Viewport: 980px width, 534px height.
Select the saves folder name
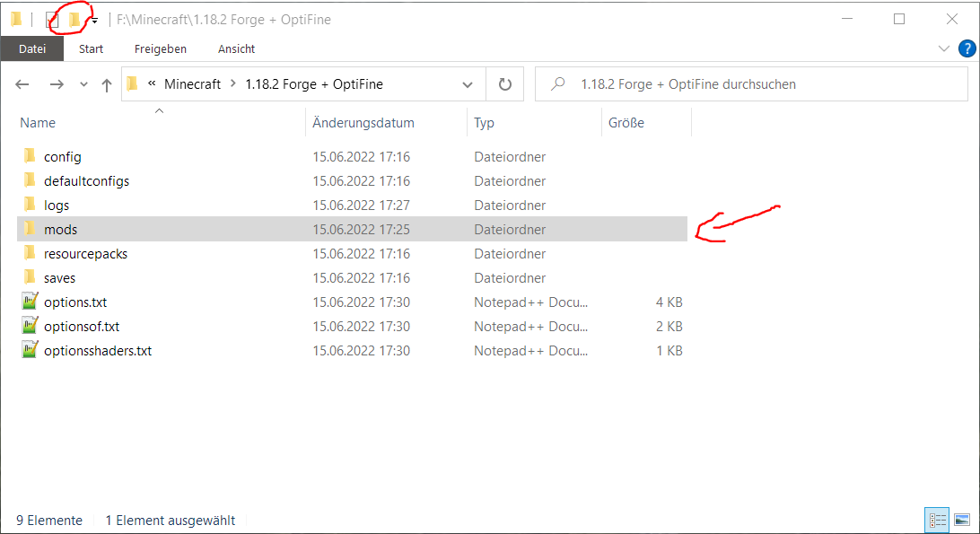tap(59, 278)
